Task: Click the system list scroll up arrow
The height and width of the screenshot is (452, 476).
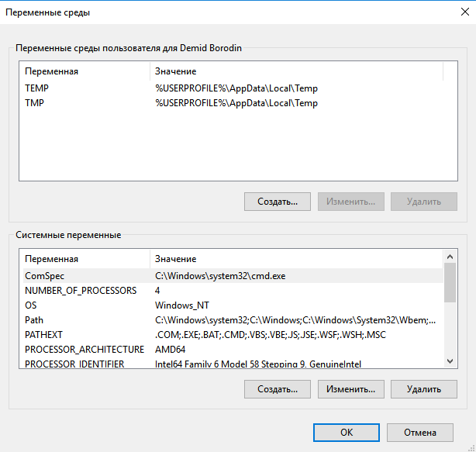Action: click(450, 256)
